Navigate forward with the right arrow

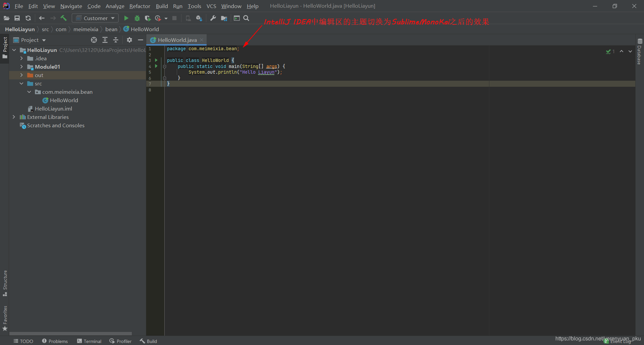[53, 18]
